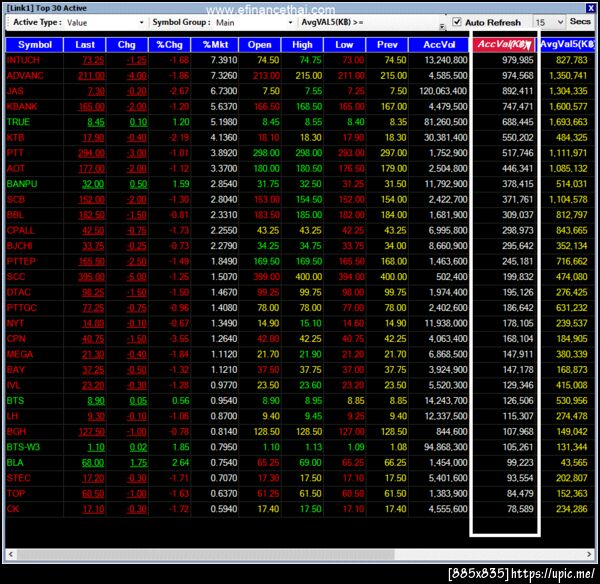Sort by the AvgVal5(KB) column header

567,45
